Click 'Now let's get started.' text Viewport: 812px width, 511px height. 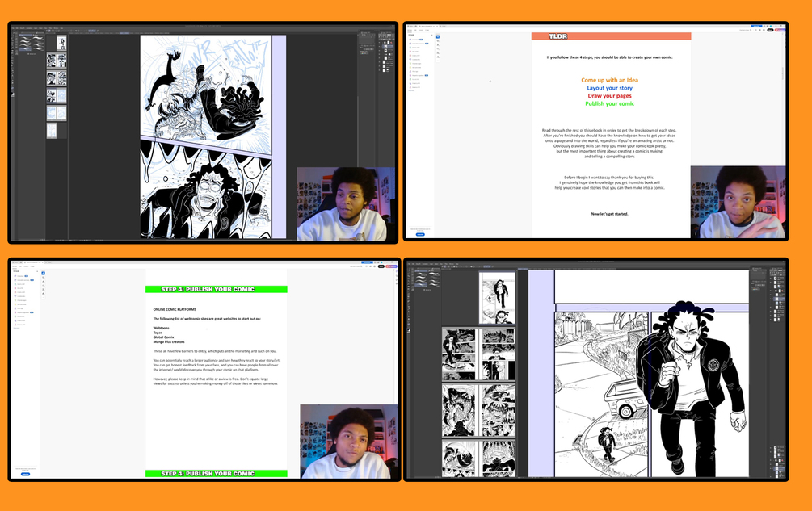point(609,214)
